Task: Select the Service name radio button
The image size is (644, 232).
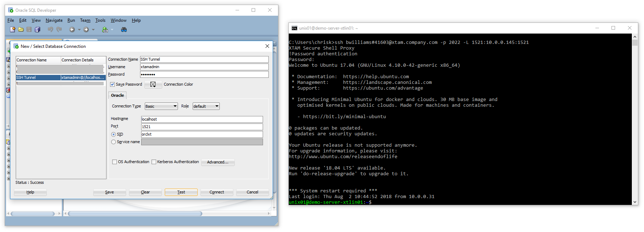Action: tap(114, 142)
